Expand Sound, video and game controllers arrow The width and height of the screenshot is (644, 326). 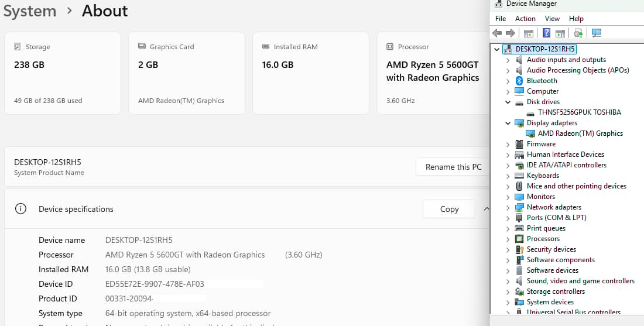coord(508,282)
